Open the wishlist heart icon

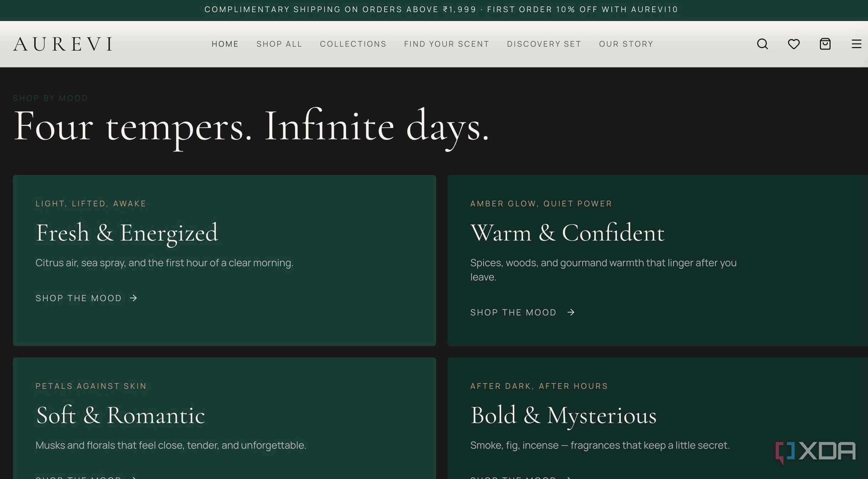pos(794,44)
